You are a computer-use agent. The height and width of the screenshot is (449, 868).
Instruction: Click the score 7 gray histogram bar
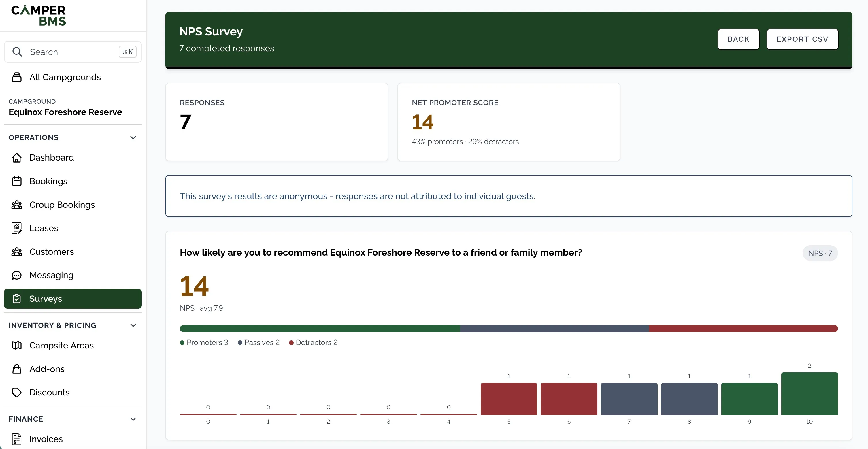point(629,399)
